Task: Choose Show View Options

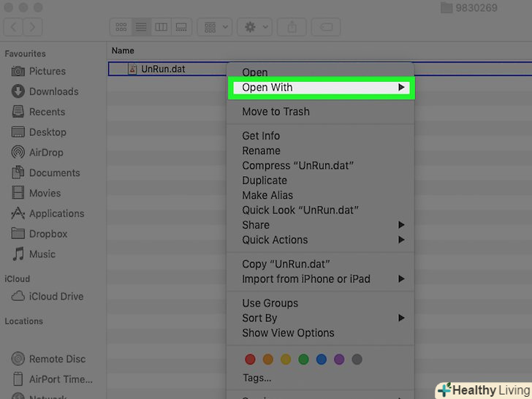Action: pos(320,332)
